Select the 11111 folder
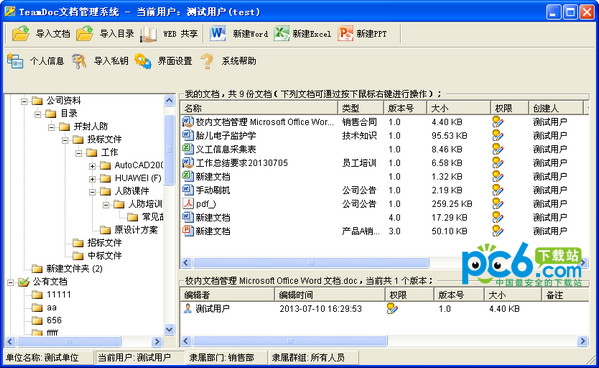 59,295
